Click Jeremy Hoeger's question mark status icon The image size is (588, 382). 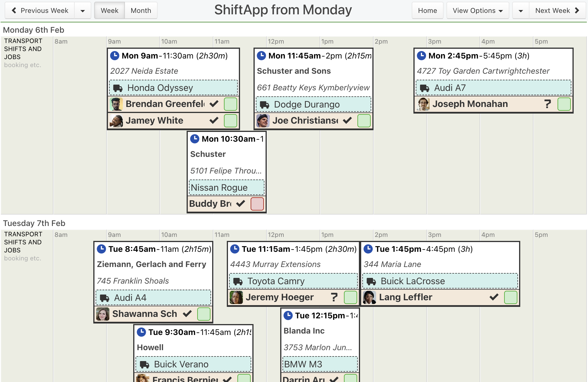click(x=334, y=297)
